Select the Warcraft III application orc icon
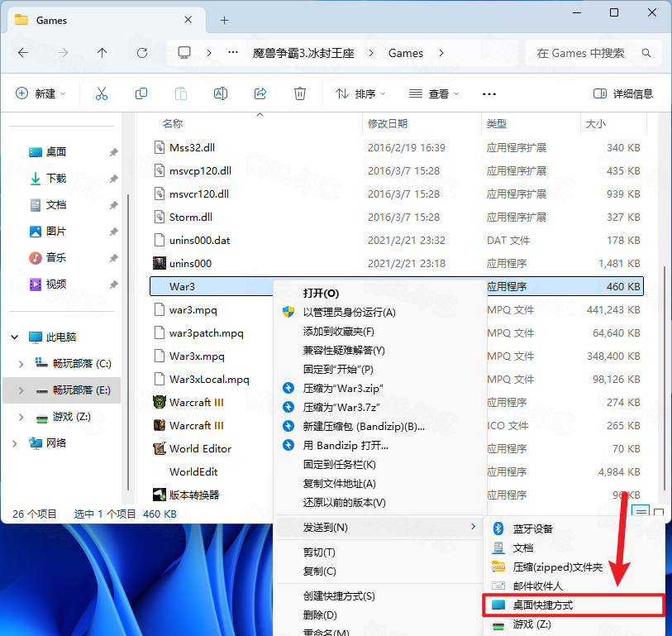 tap(160, 402)
